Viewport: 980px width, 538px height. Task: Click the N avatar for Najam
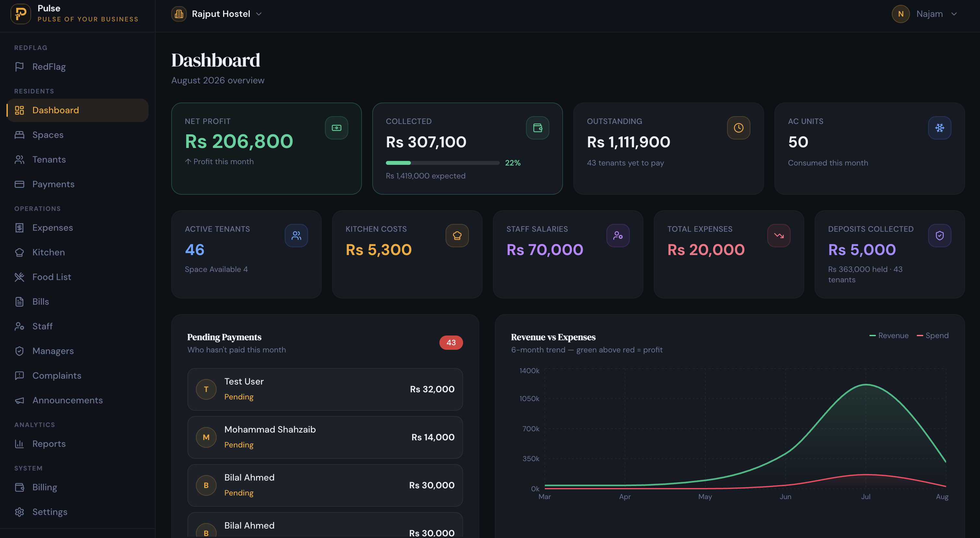901,14
